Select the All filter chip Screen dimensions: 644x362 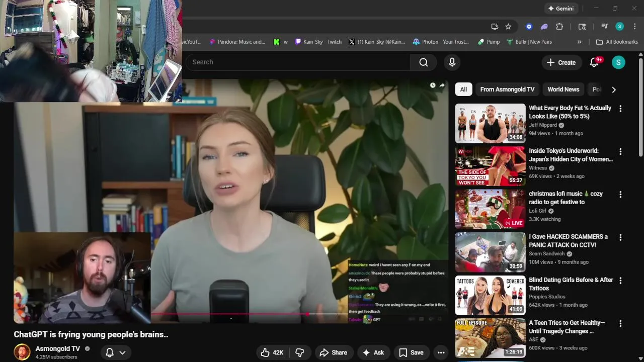tap(463, 89)
